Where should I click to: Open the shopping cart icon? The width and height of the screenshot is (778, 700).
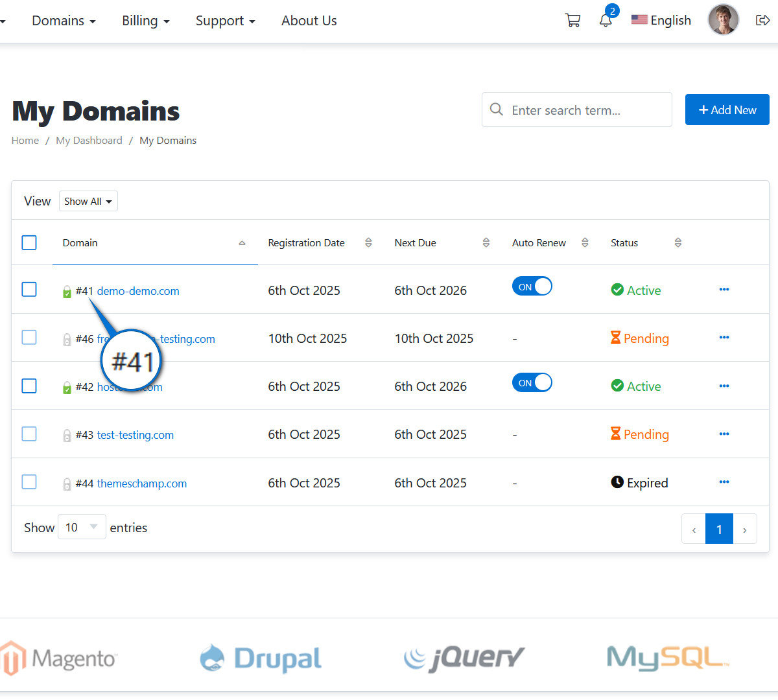572,21
